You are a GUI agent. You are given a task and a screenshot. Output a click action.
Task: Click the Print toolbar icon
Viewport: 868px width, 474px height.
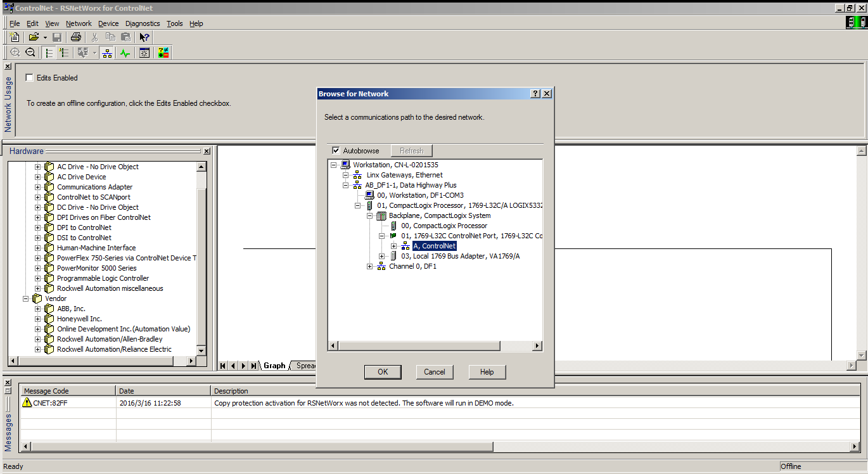pos(76,37)
